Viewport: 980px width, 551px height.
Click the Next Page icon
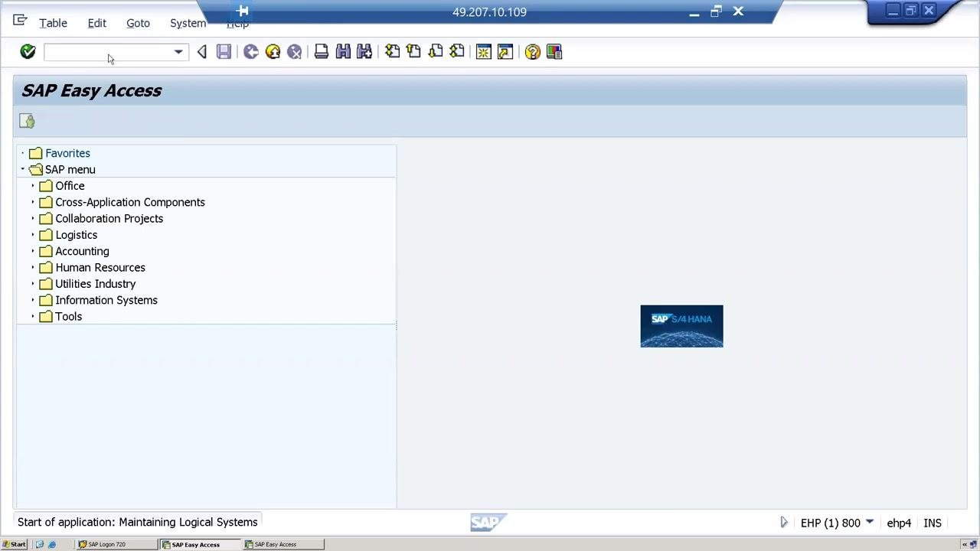[x=435, y=52]
